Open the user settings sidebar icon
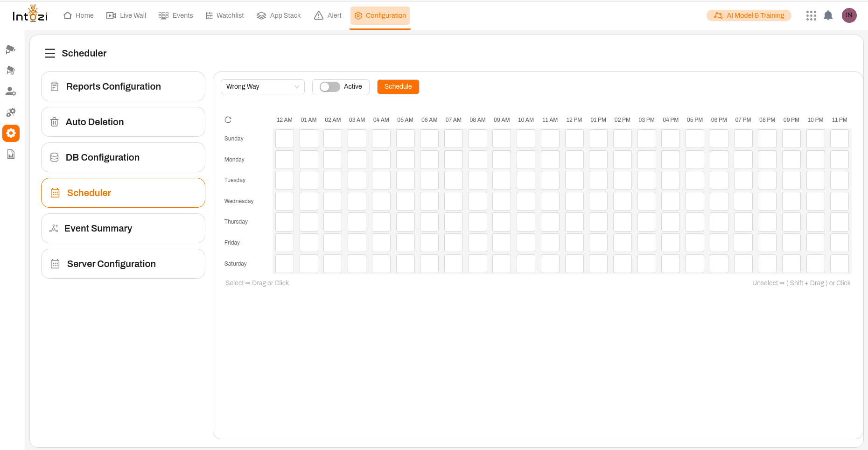This screenshot has height=450, width=868. pyautogui.click(x=10, y=91)
